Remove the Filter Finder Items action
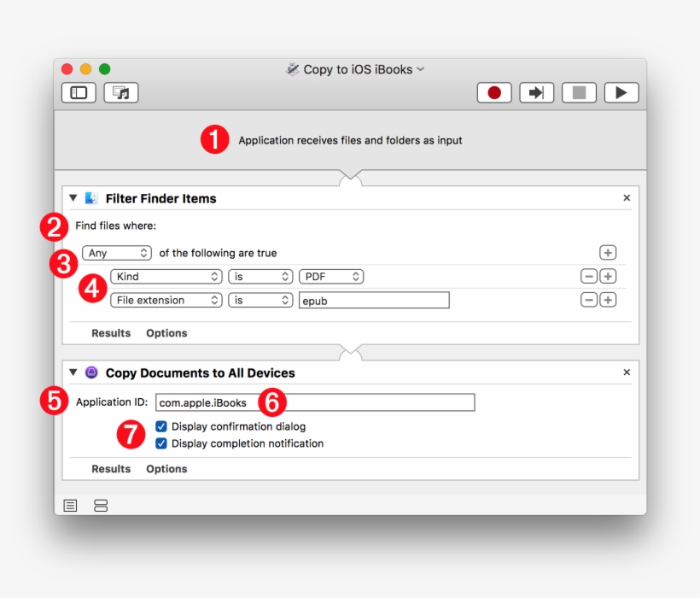This screenshot has height=598, width=700. [x=627, y=198]
